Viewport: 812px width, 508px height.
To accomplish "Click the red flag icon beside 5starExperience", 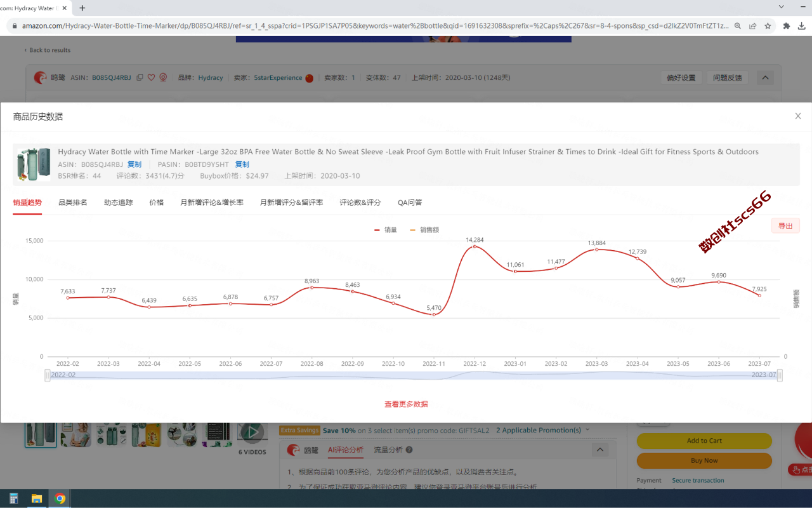I will click(310, 78).
